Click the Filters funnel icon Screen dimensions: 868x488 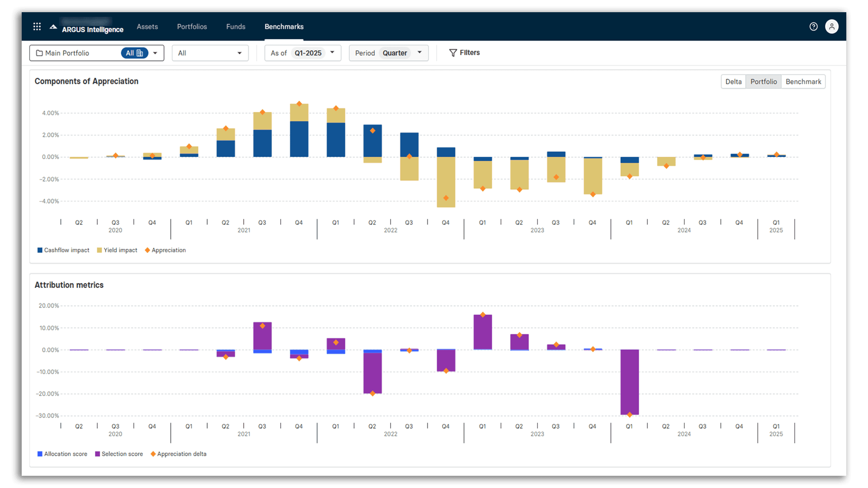pyautogui.click(x=453, y=52)
